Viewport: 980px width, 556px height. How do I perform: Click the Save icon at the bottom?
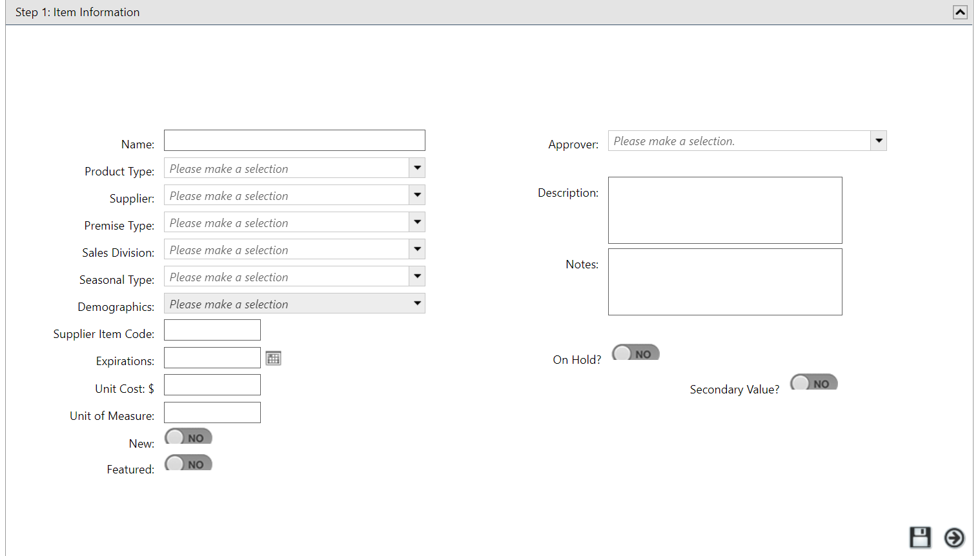point(921,537)
